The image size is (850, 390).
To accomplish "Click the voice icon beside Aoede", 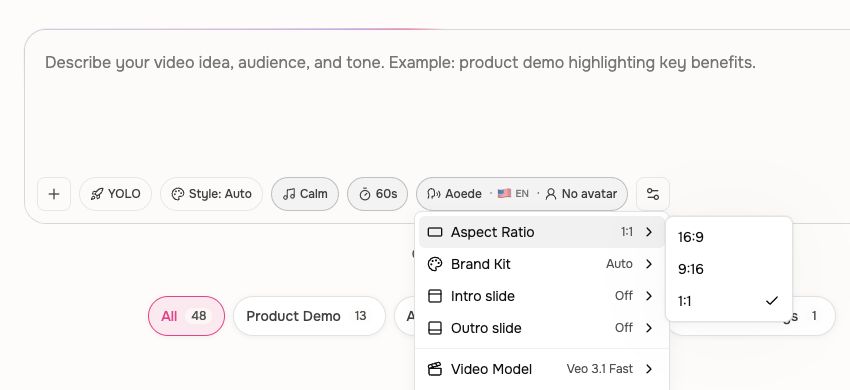I will click(434, 194).
